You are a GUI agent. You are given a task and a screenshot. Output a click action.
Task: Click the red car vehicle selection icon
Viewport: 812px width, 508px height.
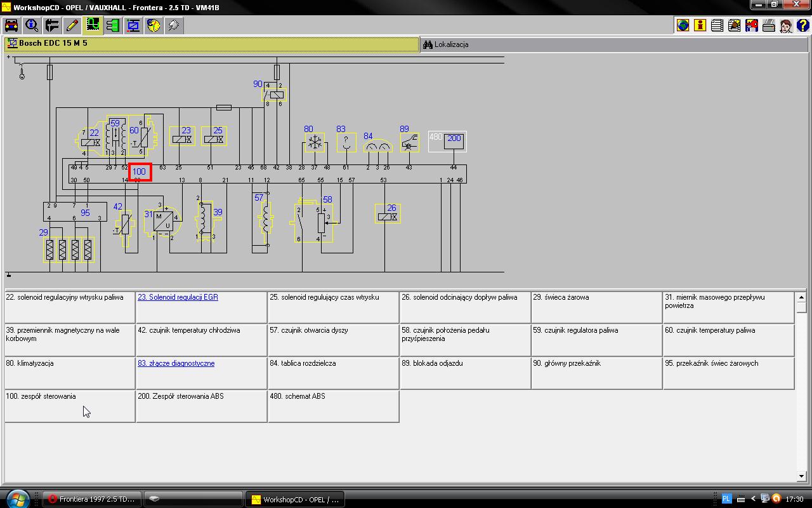coord(11,25)
